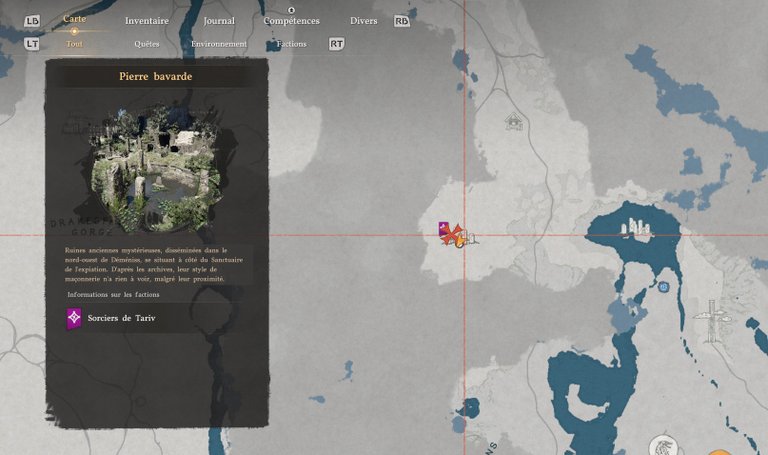Select the tower landmark icon
This screenshot has height=455, width=768.
[x=708, y=318]
